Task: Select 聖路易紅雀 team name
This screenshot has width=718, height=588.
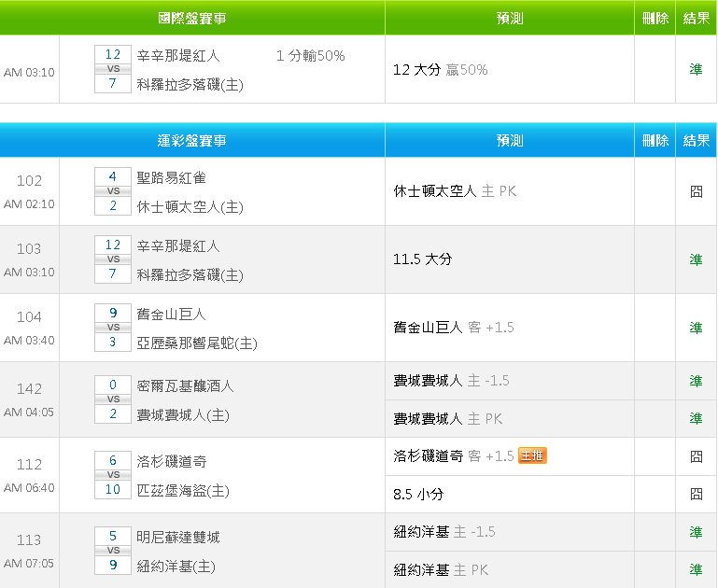Action: [171, 177]
